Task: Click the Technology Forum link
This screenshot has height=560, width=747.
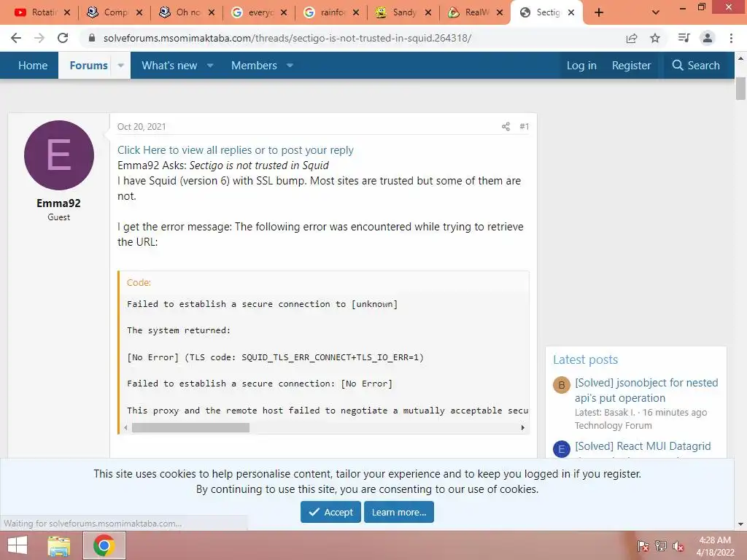Action: pyautogui.click(x=613, y=425)
